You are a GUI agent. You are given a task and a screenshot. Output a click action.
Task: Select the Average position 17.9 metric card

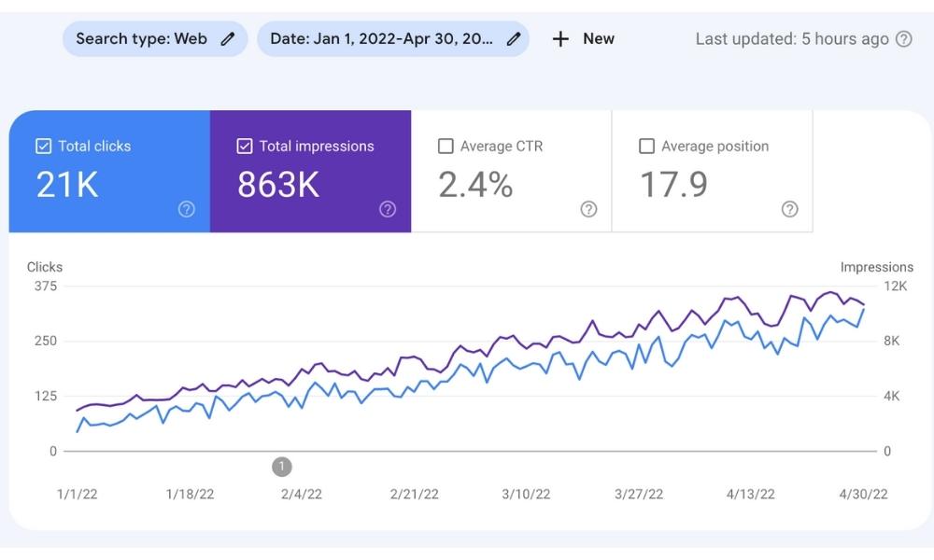point(713,172)
